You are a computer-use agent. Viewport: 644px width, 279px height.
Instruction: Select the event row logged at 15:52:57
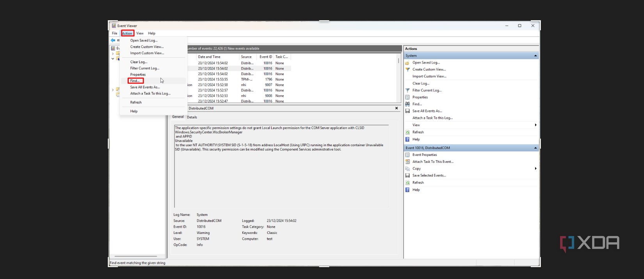pyautogui.click(x=239, y=90)
